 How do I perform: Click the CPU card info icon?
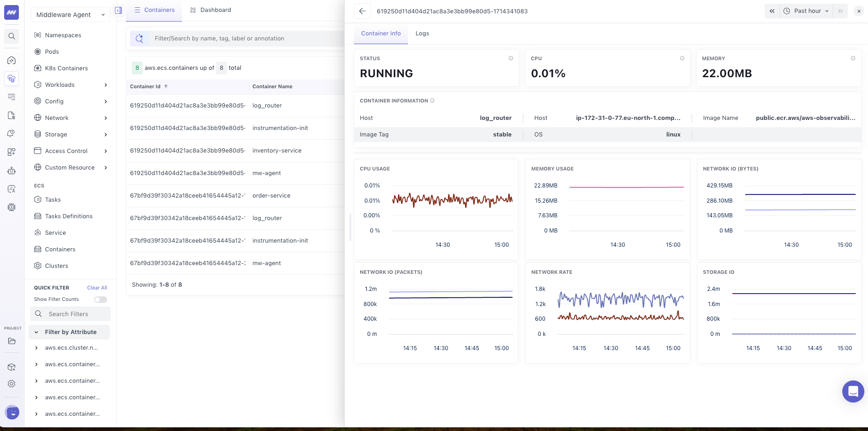682,58
